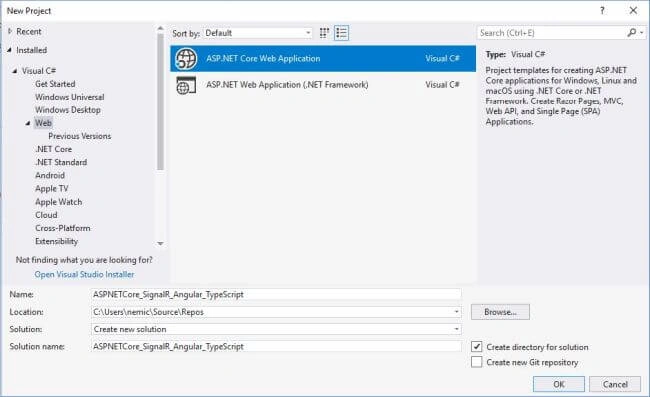Select Get Started category

[x=55, y=84]
